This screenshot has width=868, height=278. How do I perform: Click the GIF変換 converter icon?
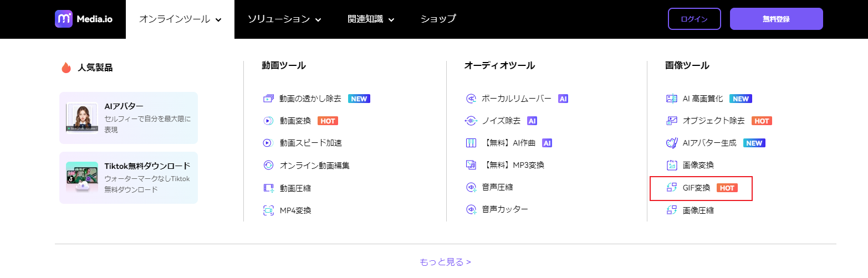[672, 188]
